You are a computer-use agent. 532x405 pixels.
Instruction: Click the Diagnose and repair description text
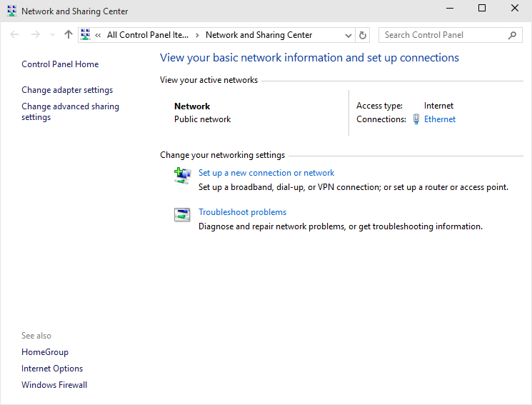tap(341, 226)
